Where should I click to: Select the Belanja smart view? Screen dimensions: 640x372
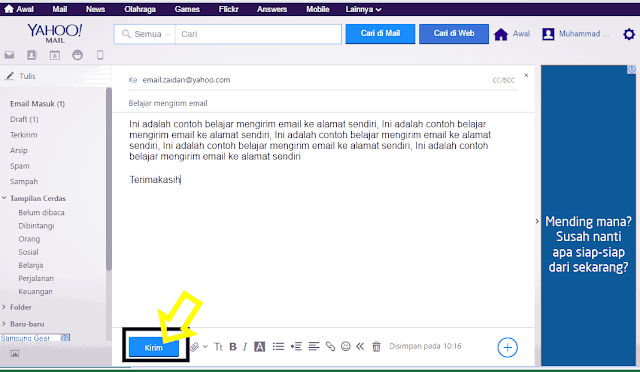click(x=31, y=265)
